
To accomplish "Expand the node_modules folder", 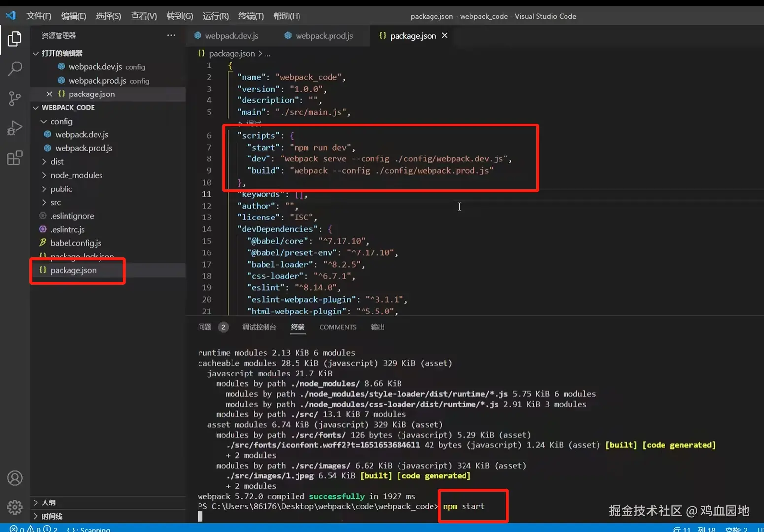I will tap(108, 175).
